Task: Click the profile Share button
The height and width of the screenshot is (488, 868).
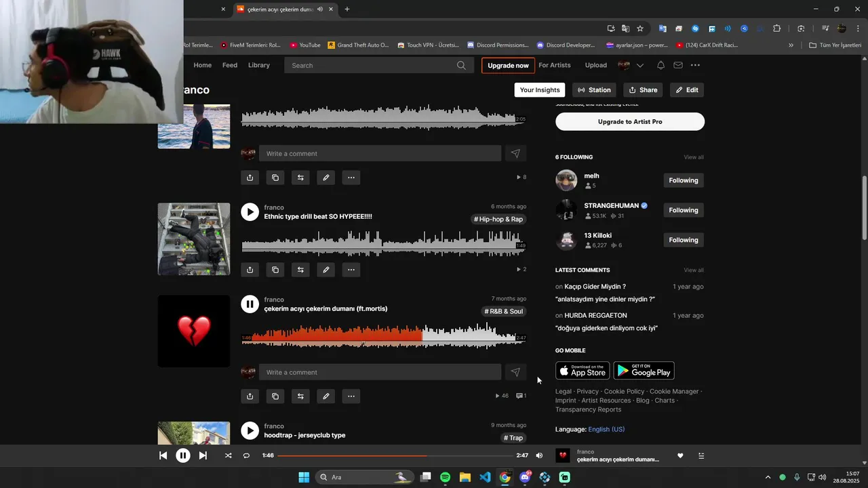Action: coord(643,90)
